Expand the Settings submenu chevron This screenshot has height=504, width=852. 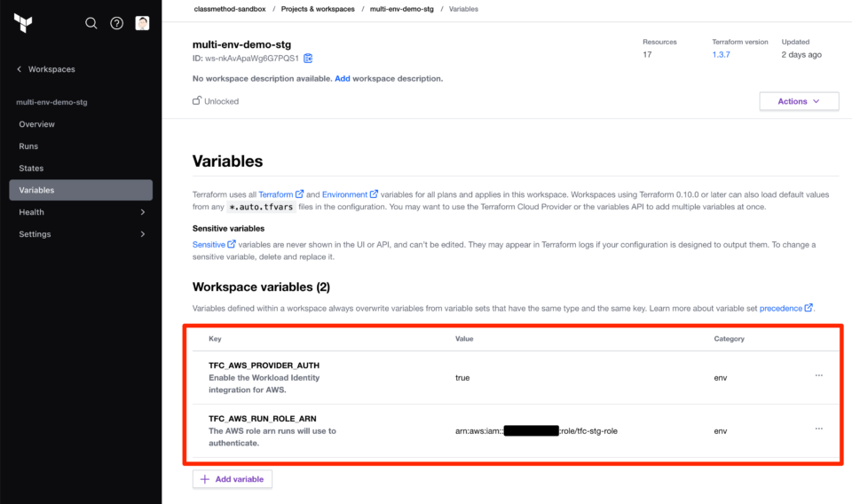point(143,234)
